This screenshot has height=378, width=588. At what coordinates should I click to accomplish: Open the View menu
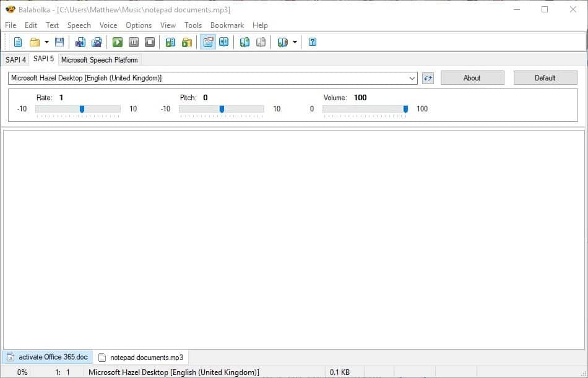coord(168,25)
